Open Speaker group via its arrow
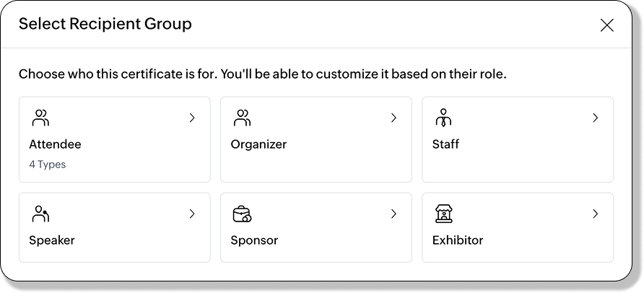 [x=192, y=214]
